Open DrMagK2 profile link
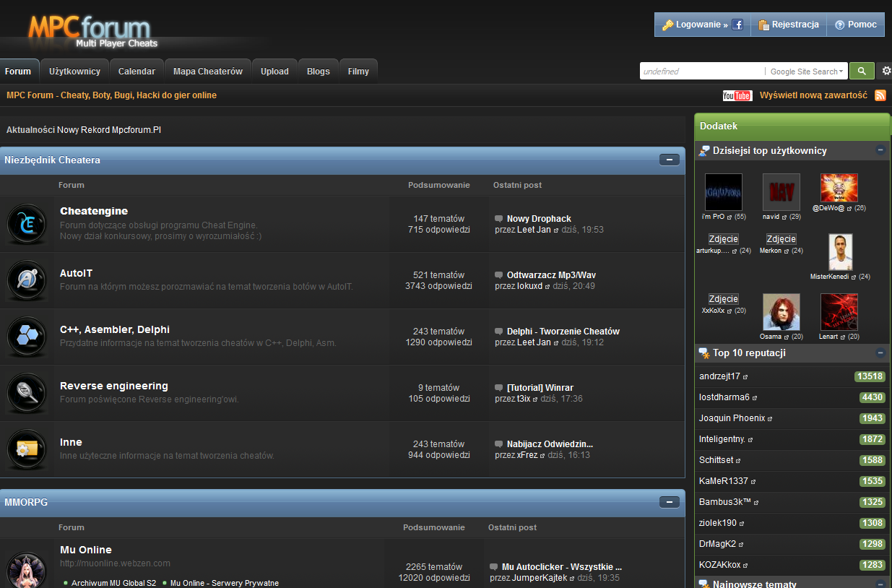This screenshot has width=892, height=588. click(717, 544)
